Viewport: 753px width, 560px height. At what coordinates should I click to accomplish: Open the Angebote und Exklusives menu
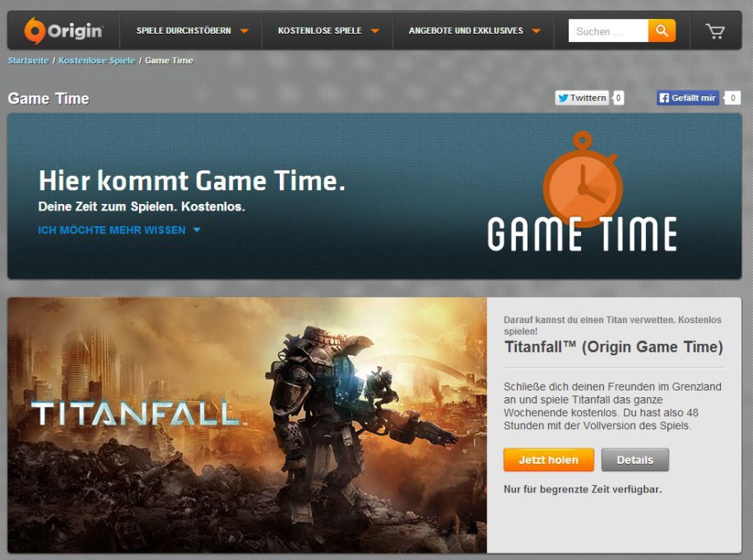[x=466, y=30]
